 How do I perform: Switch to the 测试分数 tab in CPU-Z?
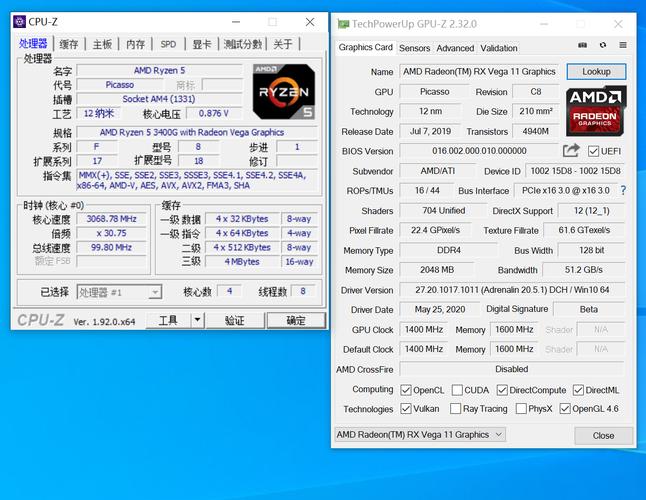(x=243, y=44)
